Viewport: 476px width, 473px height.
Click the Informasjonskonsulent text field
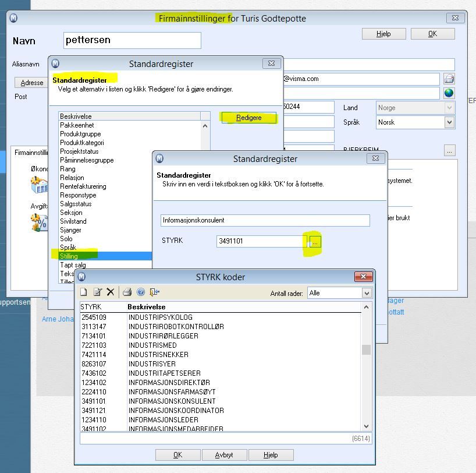click(x=265, y=220)
